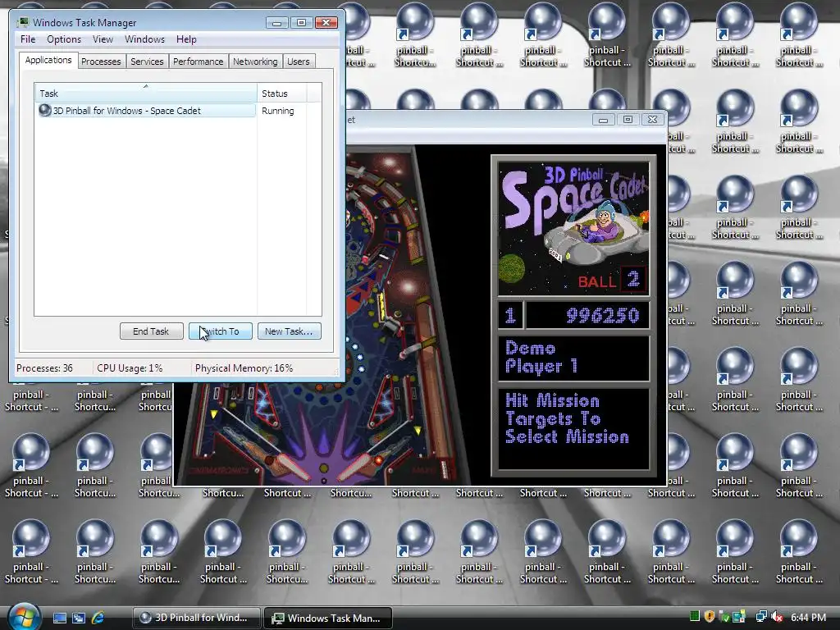Sort by the Task column header
This screenshot has height=630, width=840.
[x=146, y=94]
